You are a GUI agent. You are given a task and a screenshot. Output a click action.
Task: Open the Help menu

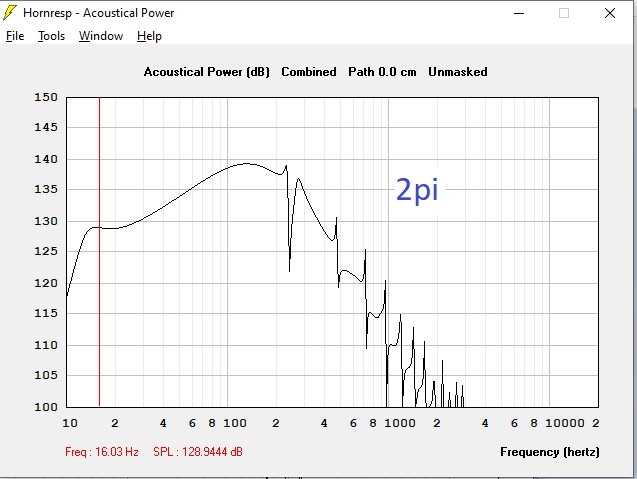149,36
